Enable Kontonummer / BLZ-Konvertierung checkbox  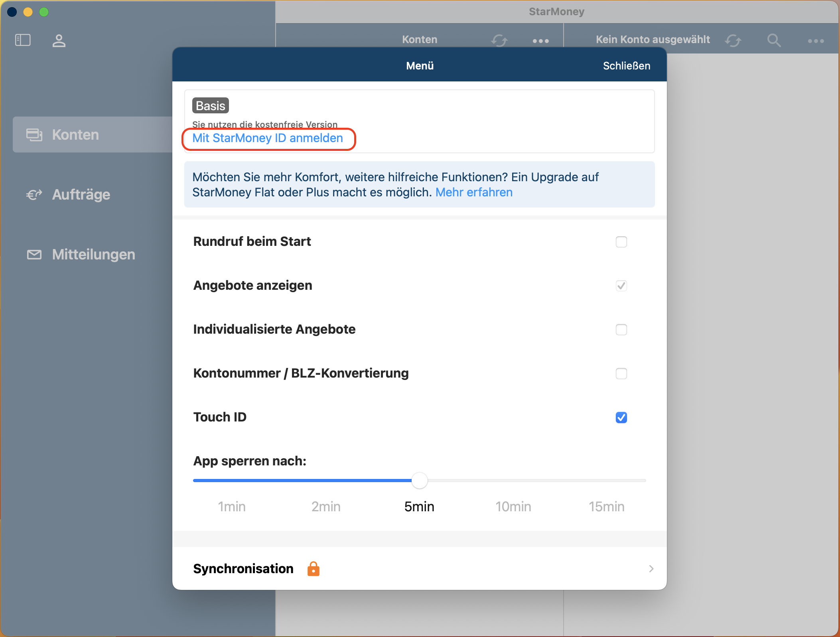(x=621, y=374)
